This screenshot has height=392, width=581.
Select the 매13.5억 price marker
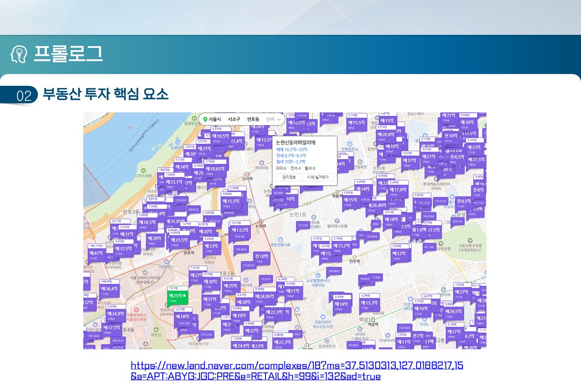point(240,231)
